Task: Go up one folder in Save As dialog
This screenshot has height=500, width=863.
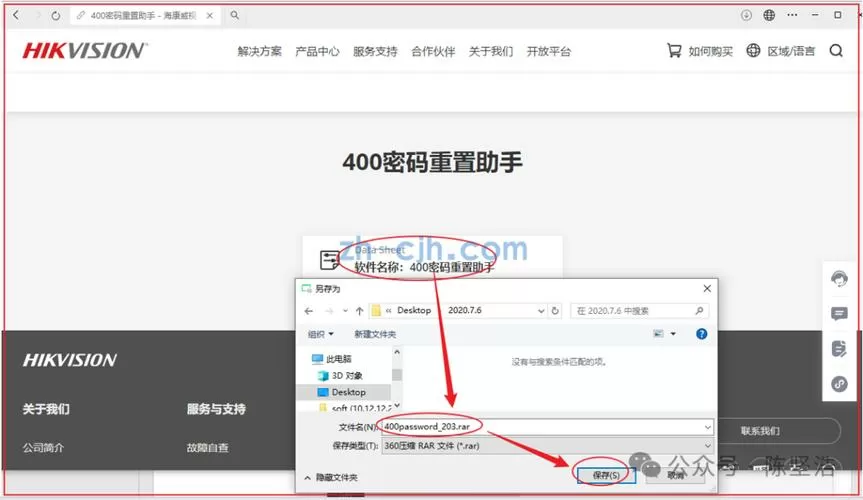Action: coord(359,311)
